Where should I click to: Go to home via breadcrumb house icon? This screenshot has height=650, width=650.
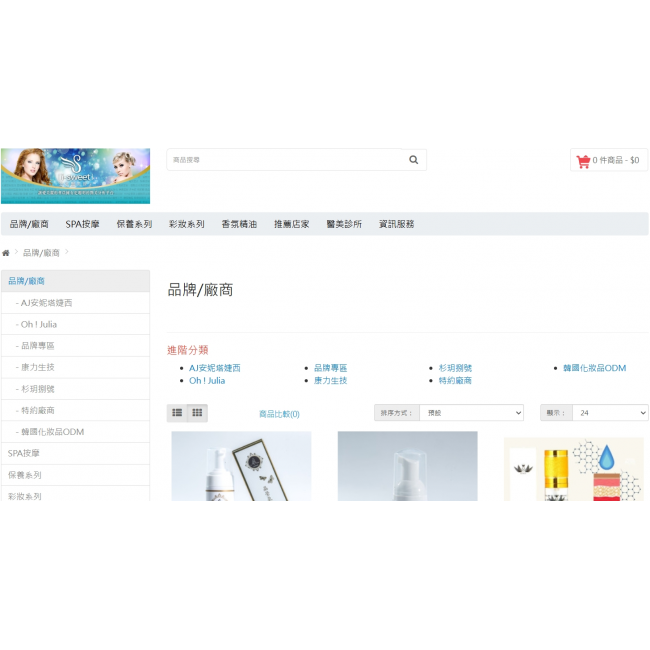(6, 253)
